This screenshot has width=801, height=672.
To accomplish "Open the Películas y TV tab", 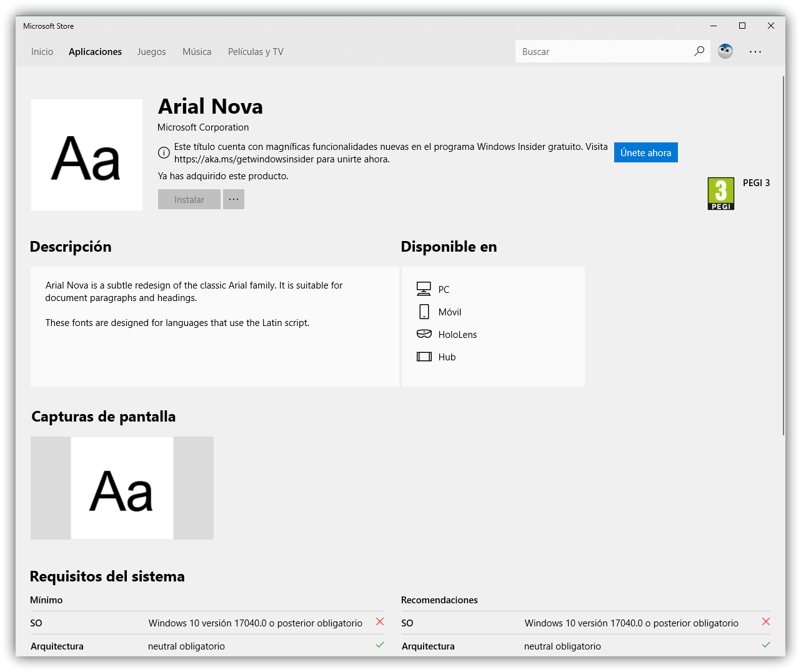I will coord(256,52).
